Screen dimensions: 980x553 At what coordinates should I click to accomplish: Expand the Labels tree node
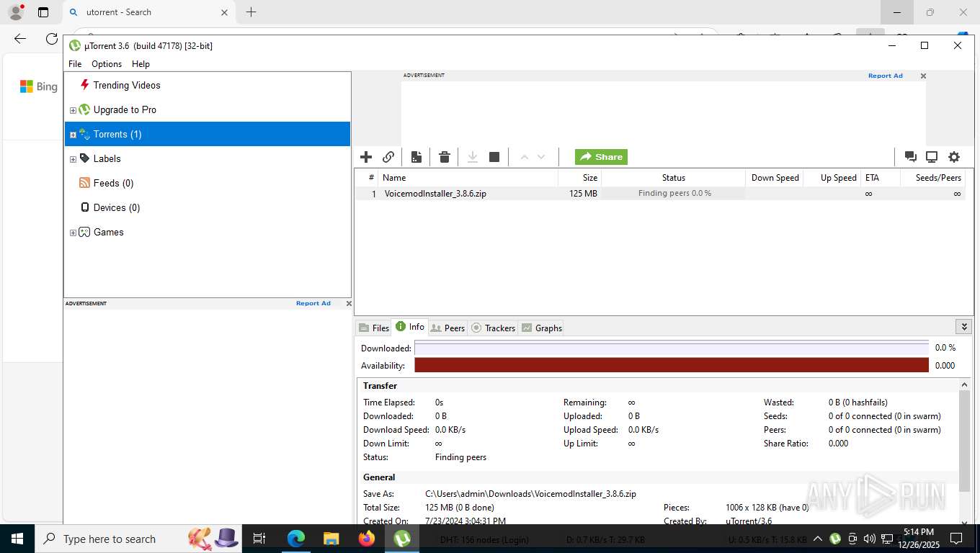73,159
